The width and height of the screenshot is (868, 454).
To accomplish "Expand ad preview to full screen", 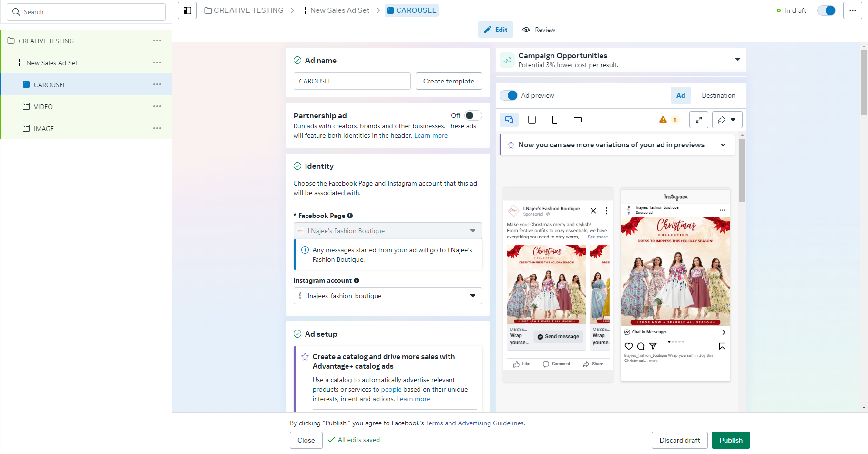I will tap(699, 120).
